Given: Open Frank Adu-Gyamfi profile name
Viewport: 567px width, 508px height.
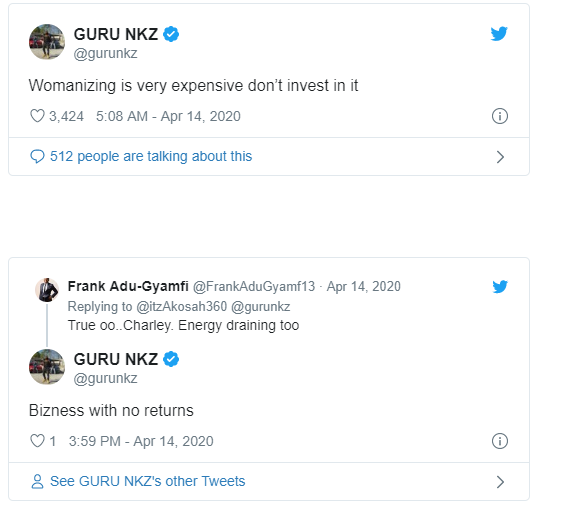Looking at the screenshot, I should coord(128,286).
